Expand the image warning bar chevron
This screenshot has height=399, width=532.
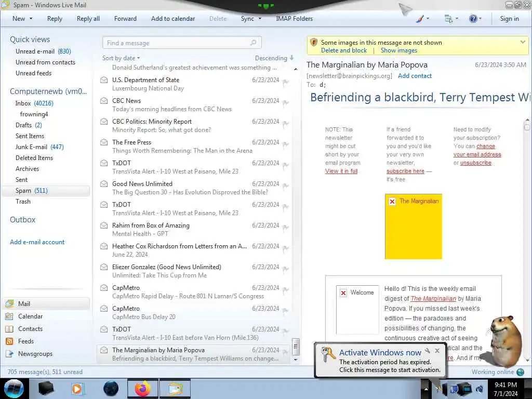[x=523, y=42]
